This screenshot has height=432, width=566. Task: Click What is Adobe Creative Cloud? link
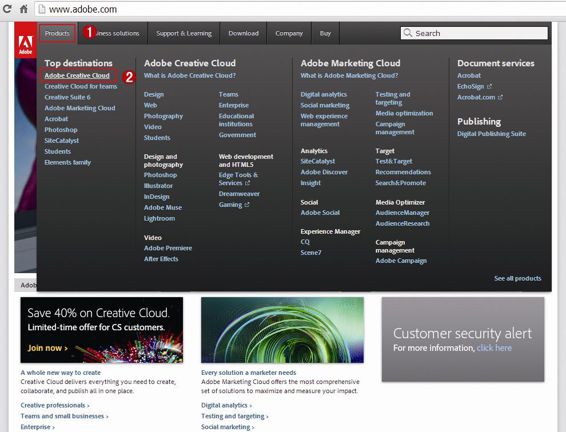click(x=190, y=75)
